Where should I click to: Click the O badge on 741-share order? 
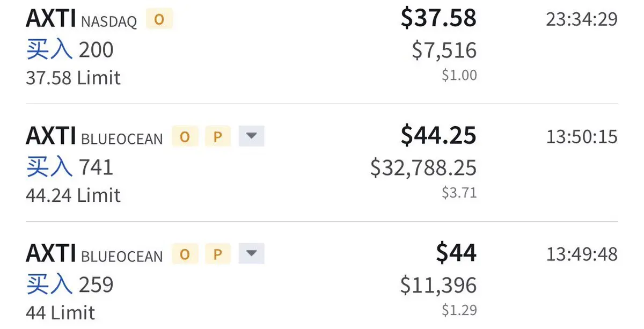click(x=185, y=137)
